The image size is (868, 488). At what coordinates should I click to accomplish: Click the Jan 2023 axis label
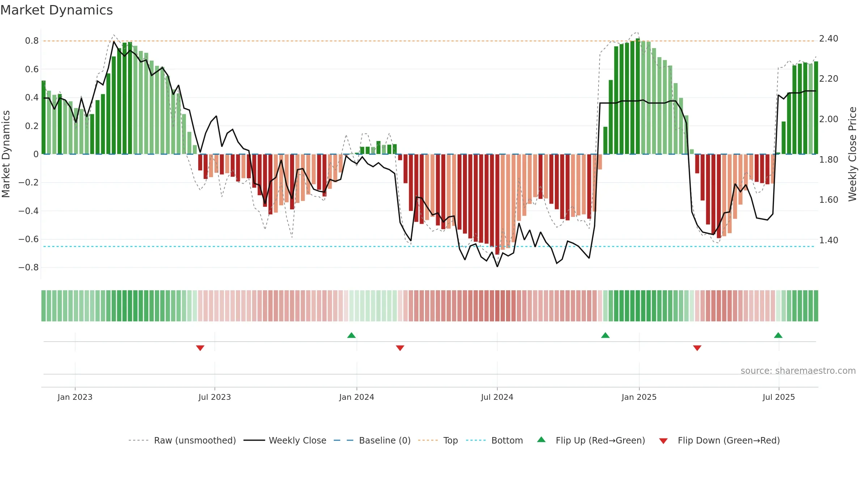click(x=75, y=397)
